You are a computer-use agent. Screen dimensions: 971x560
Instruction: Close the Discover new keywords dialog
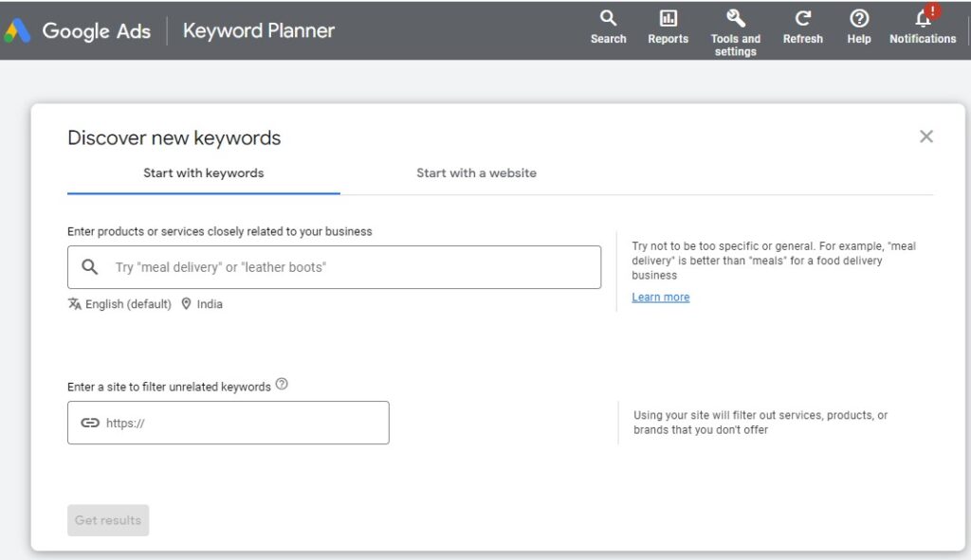(x=926, y=136)
